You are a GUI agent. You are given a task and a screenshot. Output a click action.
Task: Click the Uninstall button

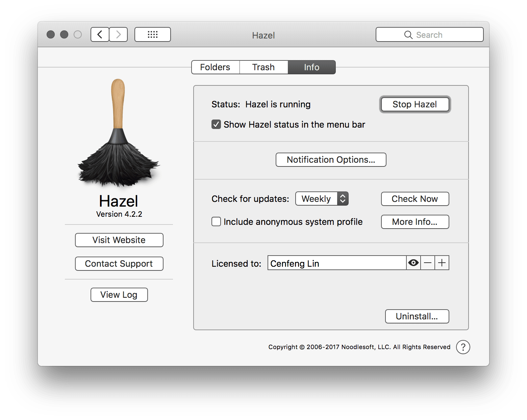coord(417,316)
